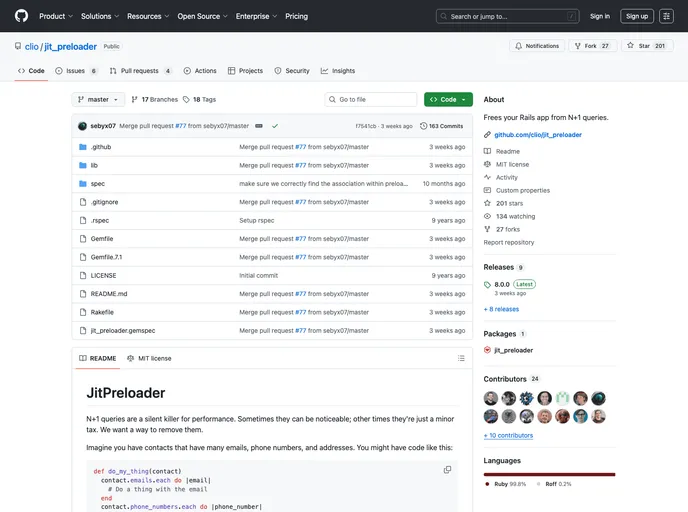
Task: Open Activity in About sidebar
Action: 501,178
